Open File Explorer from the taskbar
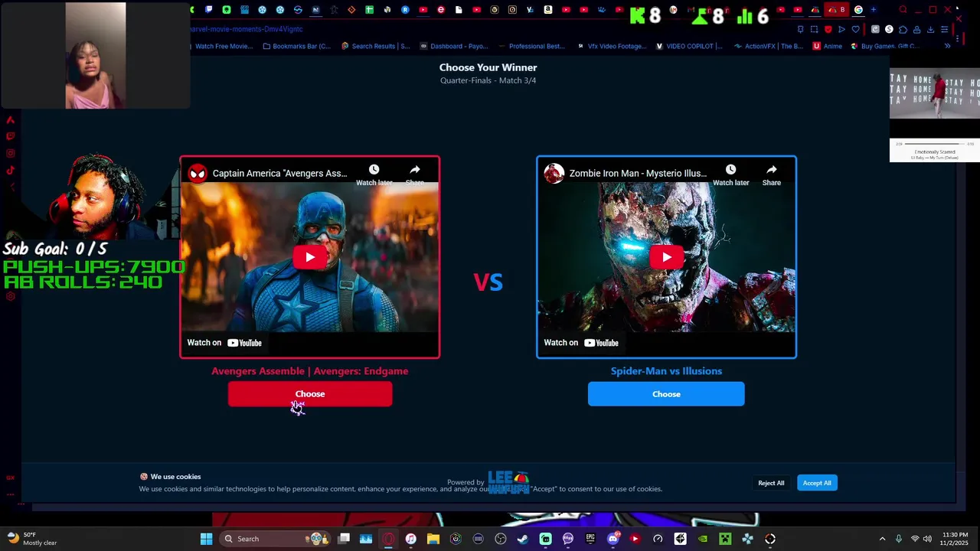The width and height of the screenshot is (980, 551). [433, 539]
